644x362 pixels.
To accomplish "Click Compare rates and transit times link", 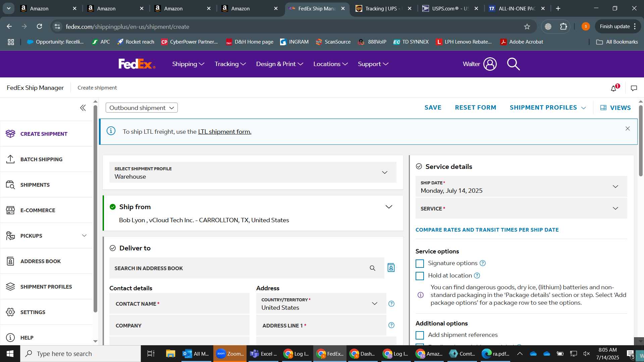I will (x=487, y=230).
